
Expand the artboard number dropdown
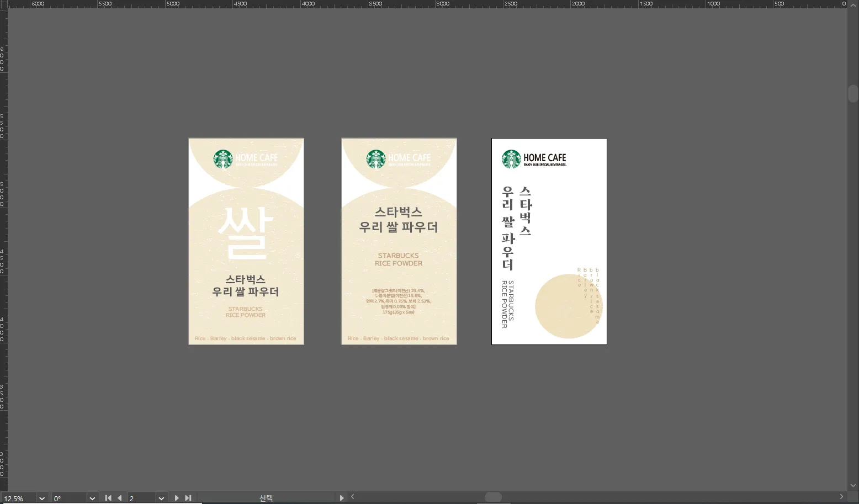click(x=161, y=498)
